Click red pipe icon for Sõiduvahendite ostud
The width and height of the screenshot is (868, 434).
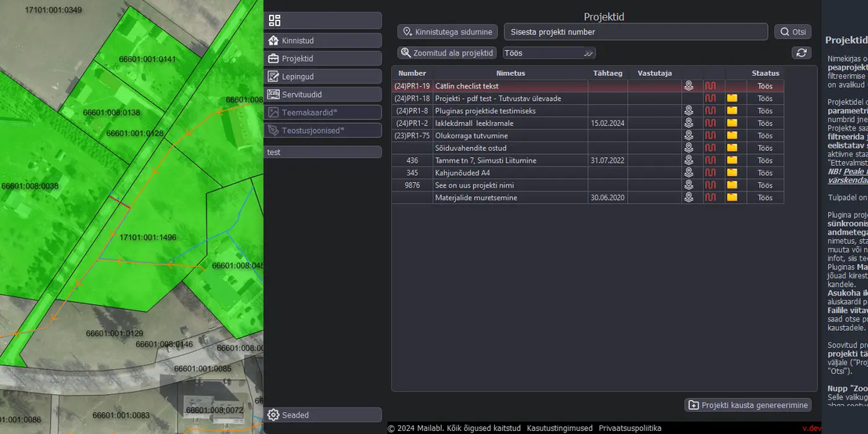pos(710,148)
